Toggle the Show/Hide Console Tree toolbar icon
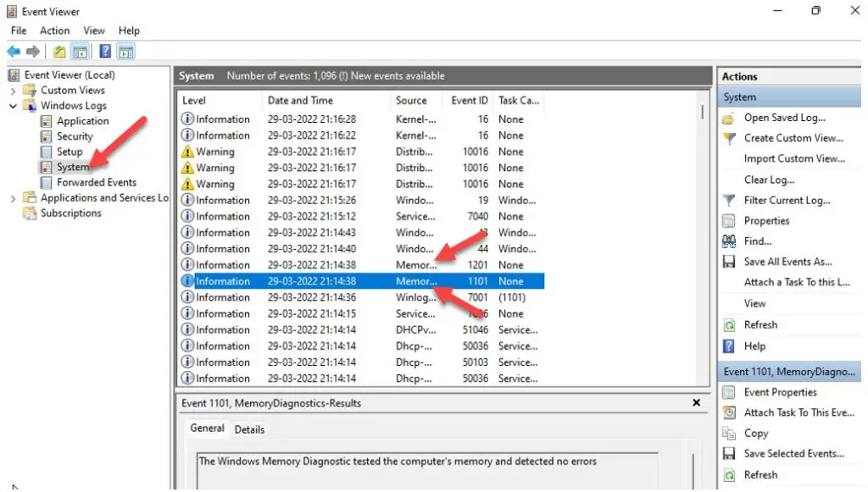Image resolution: width=868 pixels, height=492 pixels. [81, 52]
